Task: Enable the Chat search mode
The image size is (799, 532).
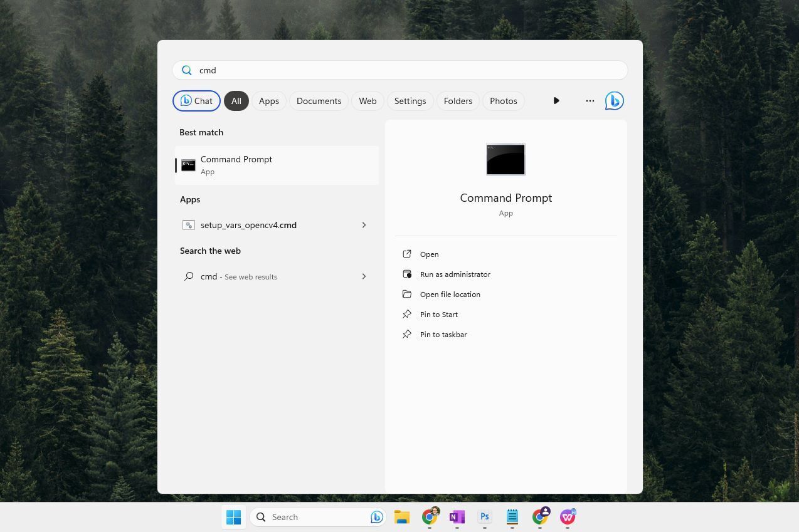Action: (x=196, y=100)
